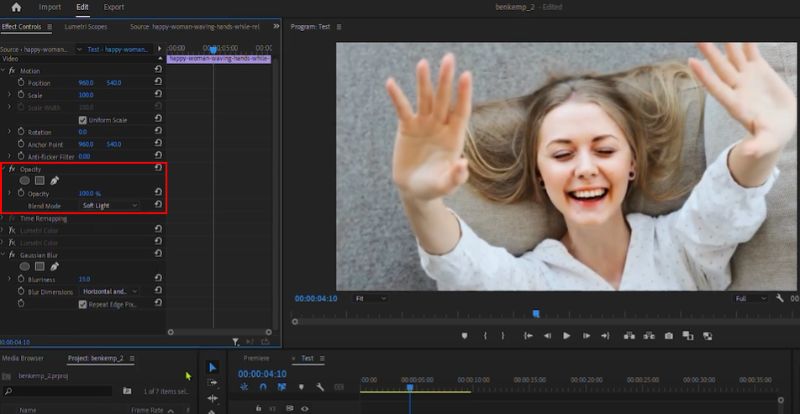This screenshot has width=800, height=414.
Task: Open the Media Browser tab
Action: (x=22, y=357)
